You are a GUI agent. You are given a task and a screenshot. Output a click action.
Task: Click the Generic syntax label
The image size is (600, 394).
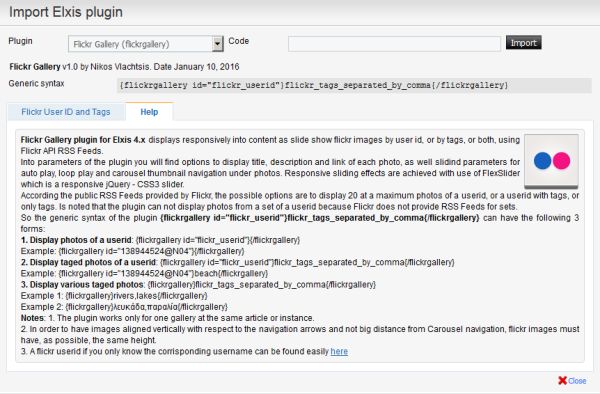tap(36, 83)
